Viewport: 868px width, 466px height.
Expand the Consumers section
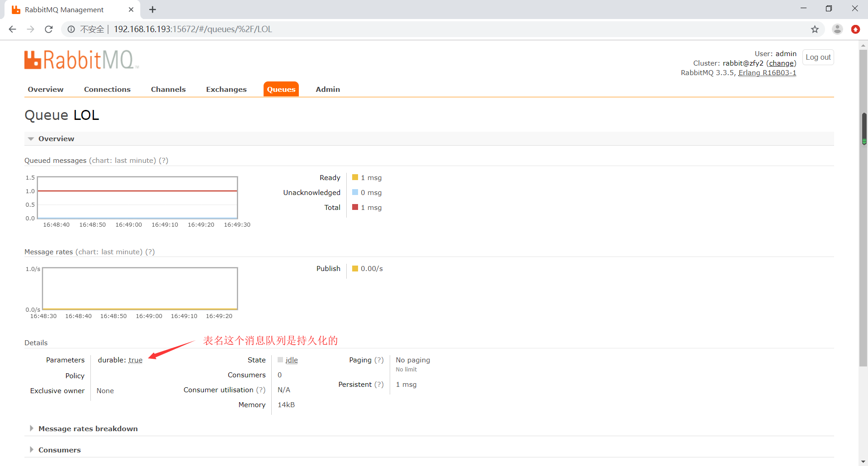click(x=55, y=450)
